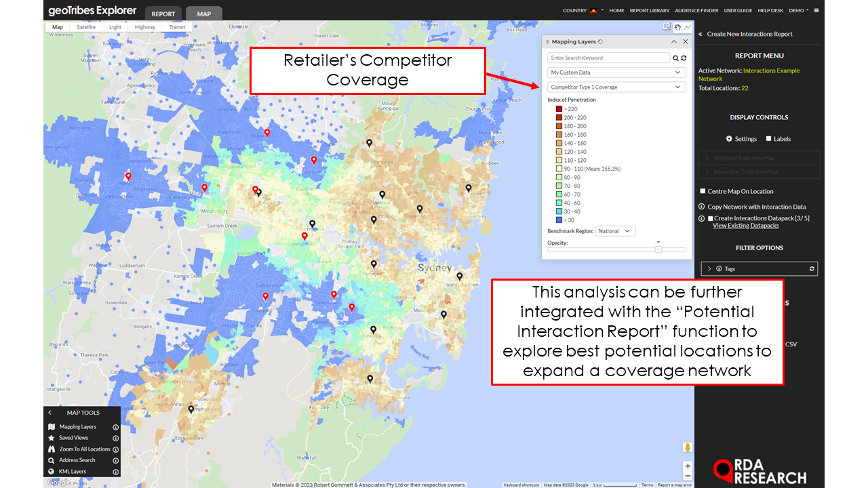Click the '< 30' blue legend swatch
This screenshot has height=488, width=868.
click(x=559, y=220)
